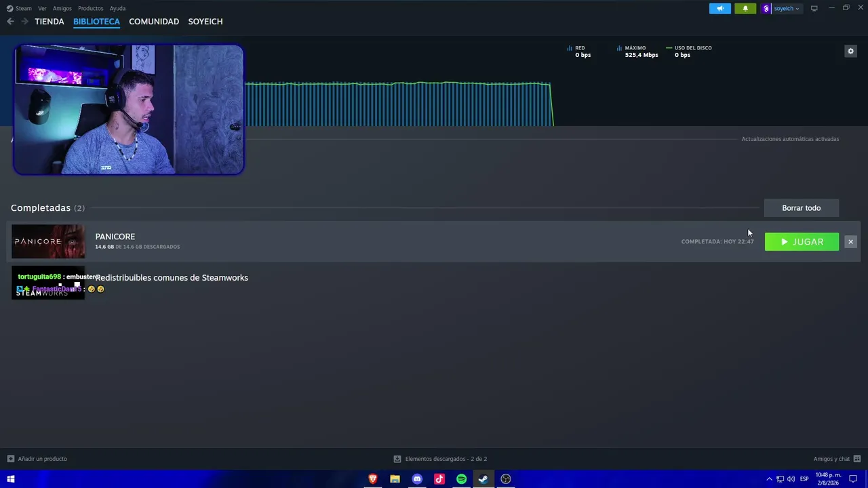The image size is (868, 488).
Task: Click the Borrar todo button
Action: pyautogui.click(x=802, y=208)
